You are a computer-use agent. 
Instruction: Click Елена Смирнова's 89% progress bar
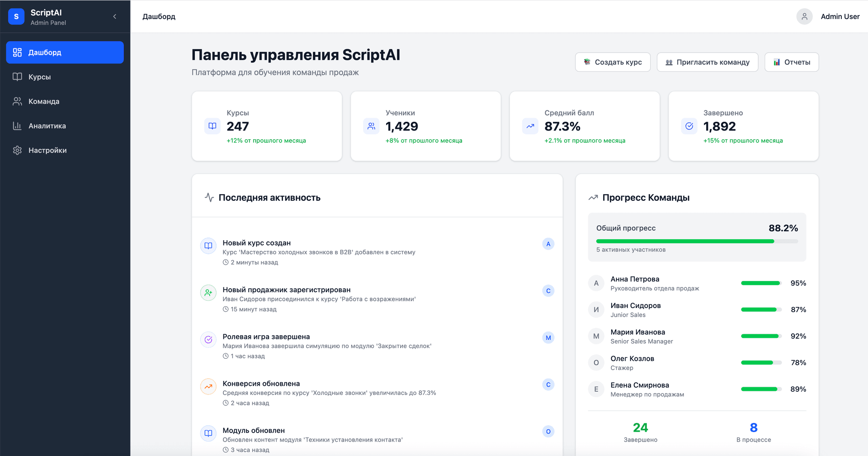[761, 389]
